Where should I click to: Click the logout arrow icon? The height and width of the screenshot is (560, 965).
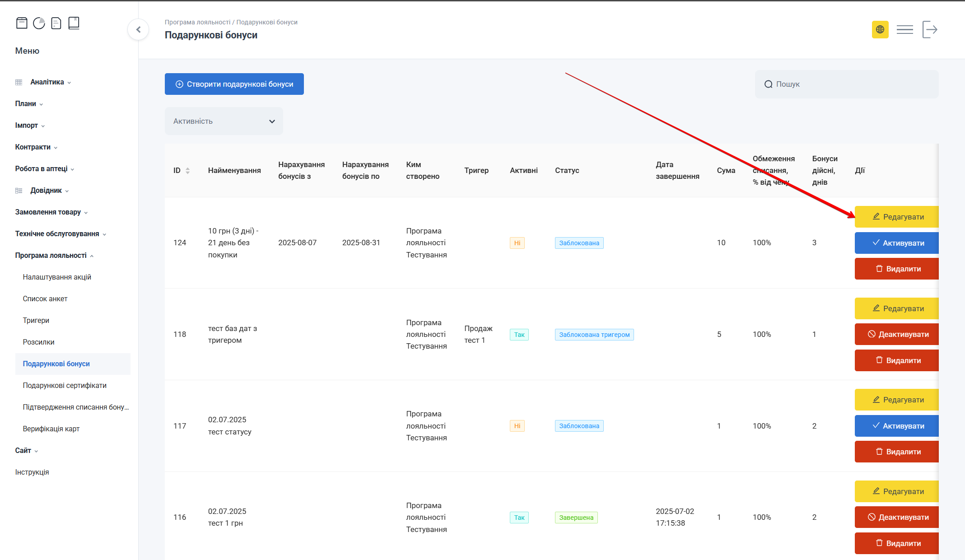tap(930, 30)
